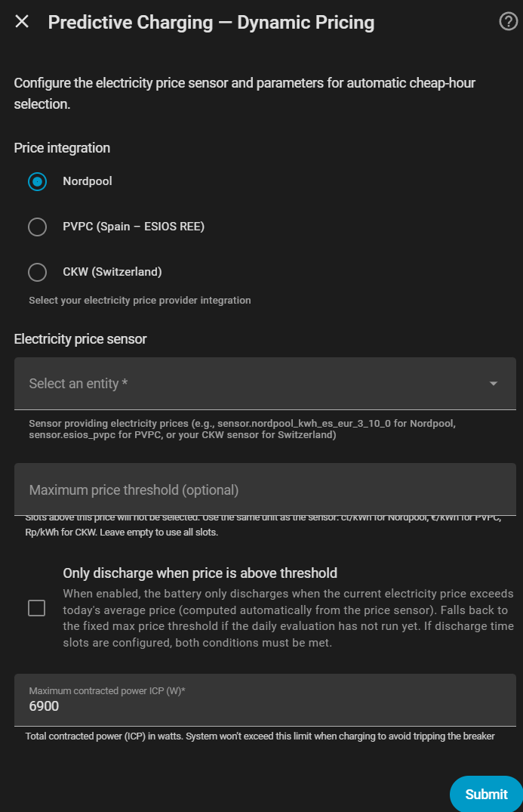
Task: Click the "PVPC (Spain – ESIOS REE)" label text
Action: [134, 227]
